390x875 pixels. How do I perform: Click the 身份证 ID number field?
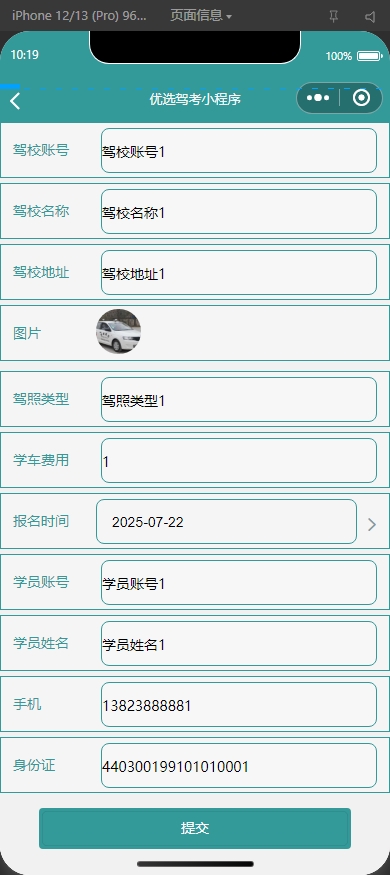(239, 765)
